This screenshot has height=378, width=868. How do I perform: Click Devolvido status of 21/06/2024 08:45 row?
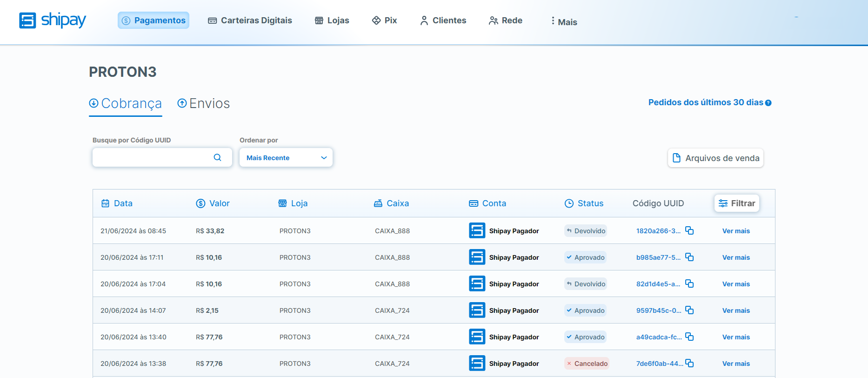tap(586, 231)
